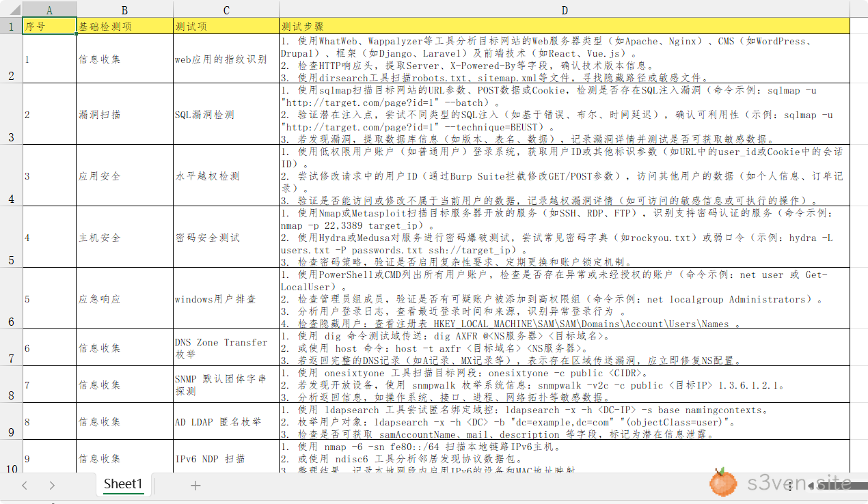Select the IPv6 NDP 扫描 cell
Viewport: 868px width, 504px height.
(226, 456)
